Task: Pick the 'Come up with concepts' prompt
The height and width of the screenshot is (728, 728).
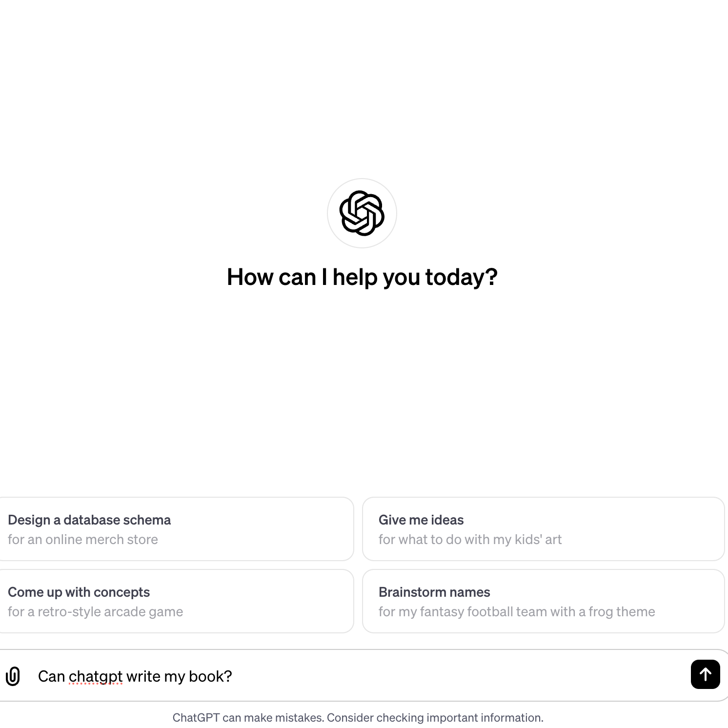Action: tap(176, 601)
